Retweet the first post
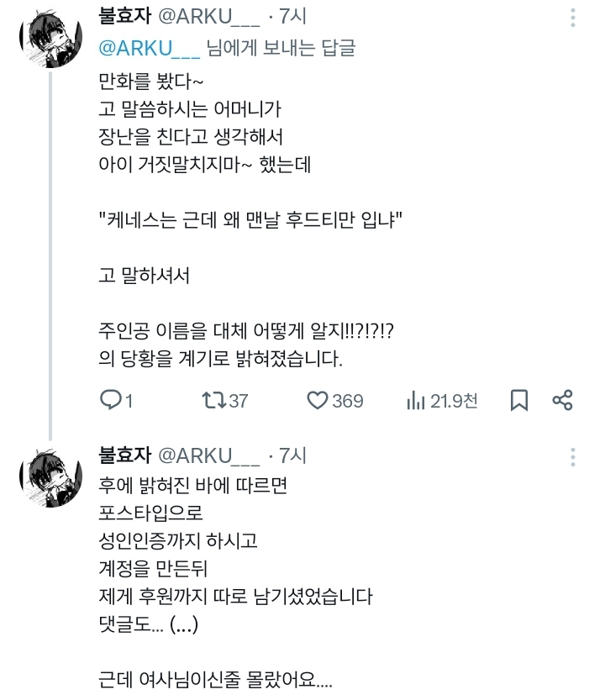605x700 pixels. [214, 401]
